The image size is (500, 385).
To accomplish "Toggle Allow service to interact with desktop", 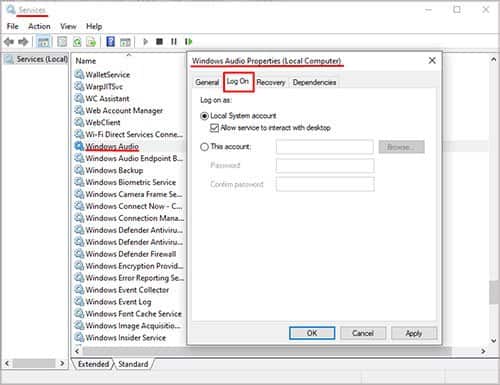I will point(215,128).
